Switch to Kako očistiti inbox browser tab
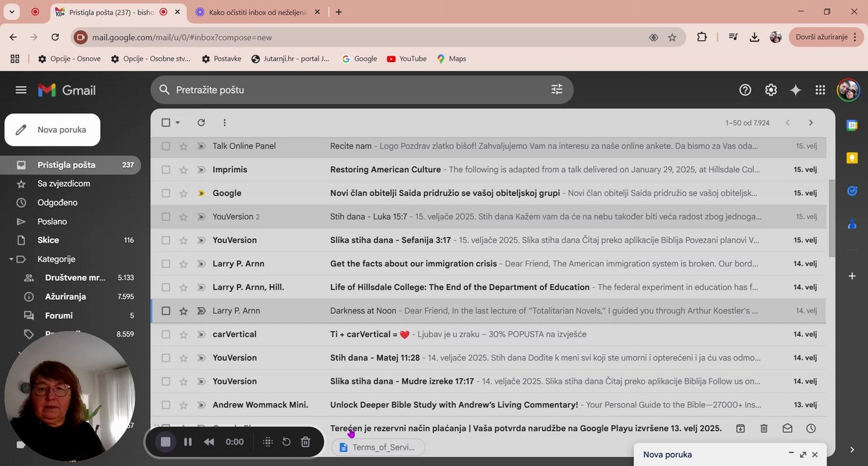868x466 pixels. [257, 12]
